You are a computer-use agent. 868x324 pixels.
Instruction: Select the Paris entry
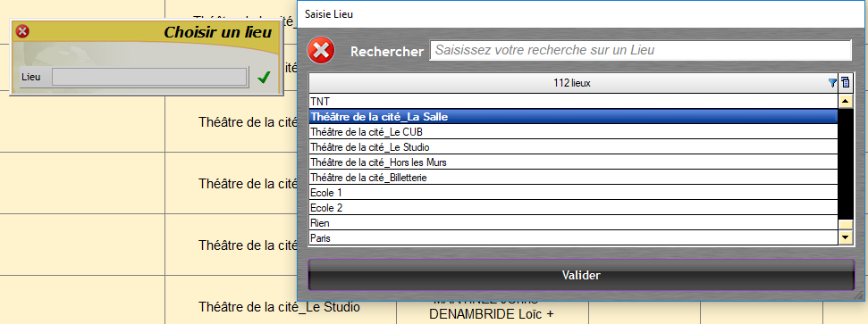(574, 238)
